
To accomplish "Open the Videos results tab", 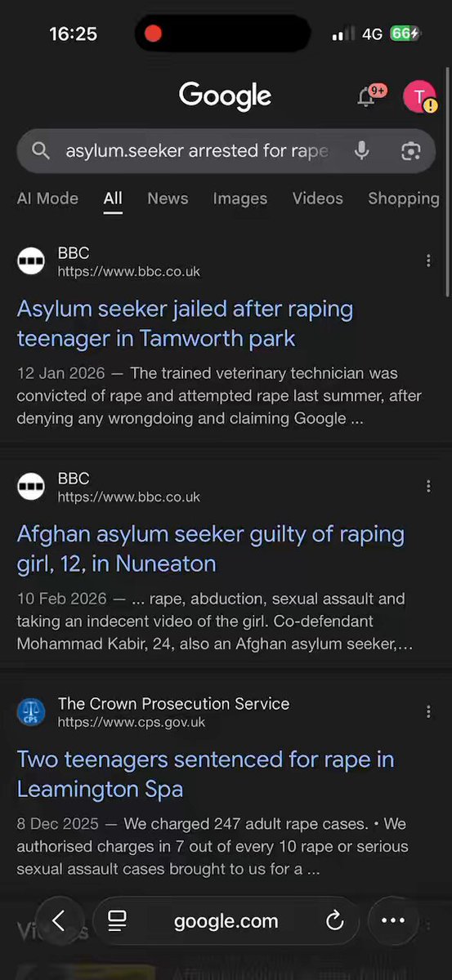I will point(317,198).
